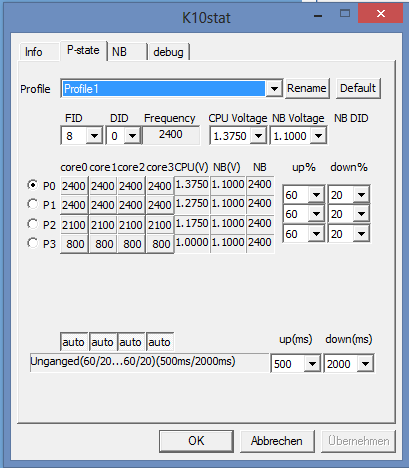Click P0 core1 2400 button
409x468 pixels.
(x=103, y=186)
